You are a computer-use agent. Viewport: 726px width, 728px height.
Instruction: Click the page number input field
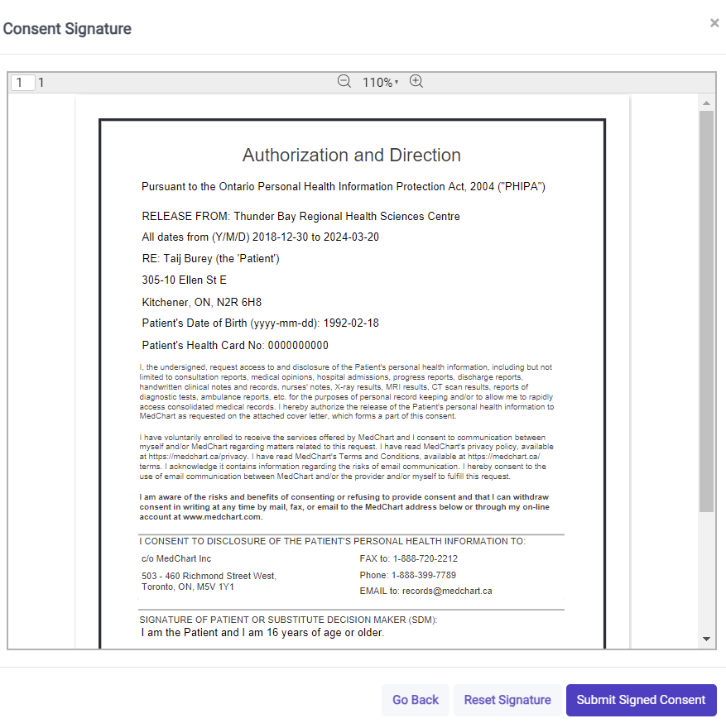[x=23, y=83]
